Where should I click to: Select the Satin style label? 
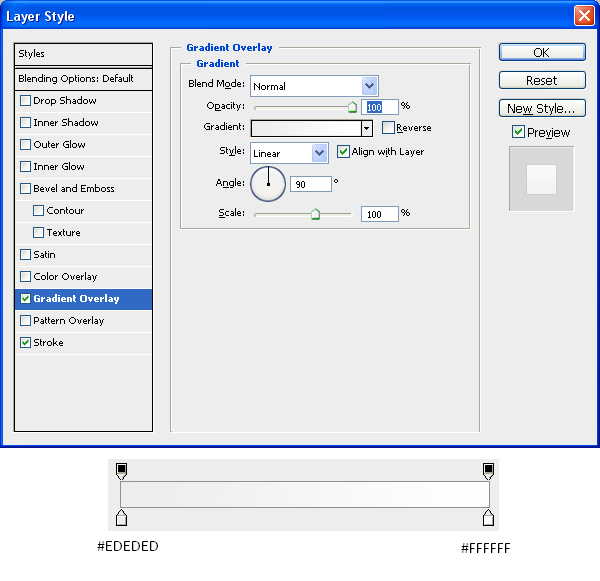[44, 255]
